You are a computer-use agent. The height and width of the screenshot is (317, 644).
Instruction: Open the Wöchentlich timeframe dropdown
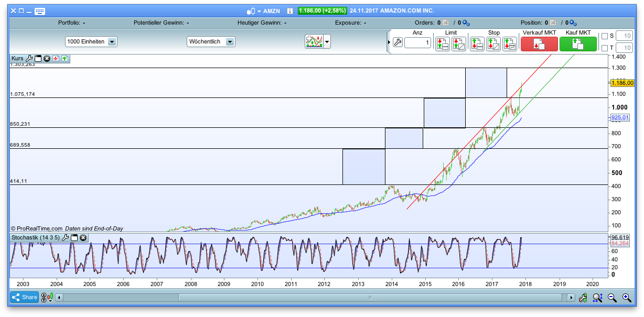[x=211, y=41]
